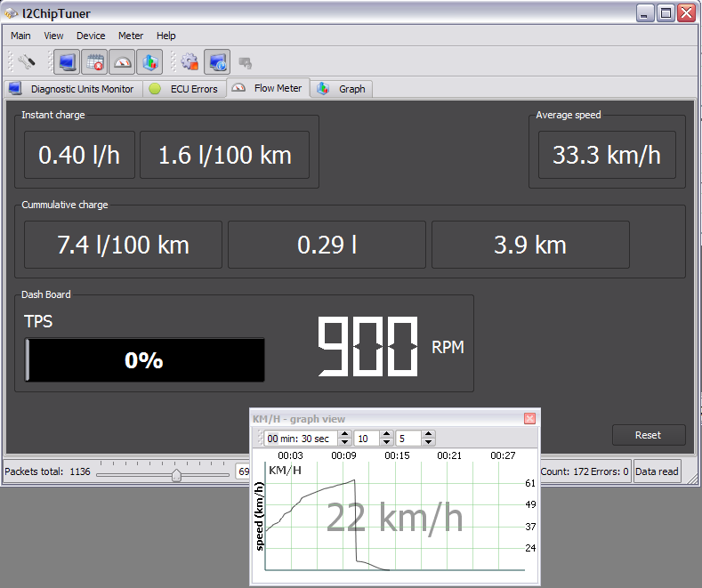
Task: Click the 3.9 km distance value
Action: coord(530,245)
